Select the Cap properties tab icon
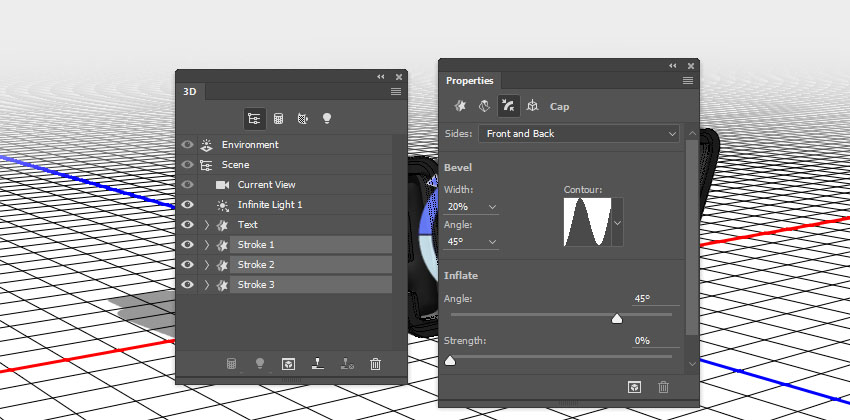This screenshot has width=850, height=420. tap(508, 106)
